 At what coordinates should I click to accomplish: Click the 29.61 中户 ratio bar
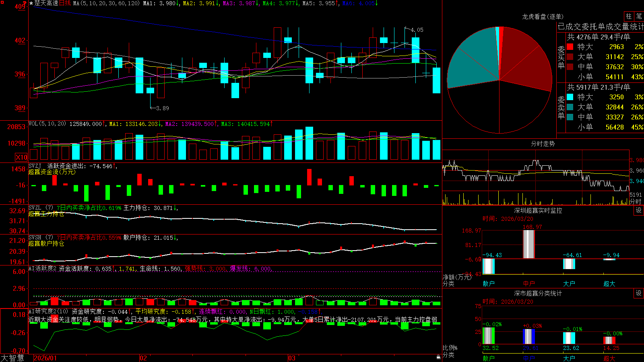point(529,337)
